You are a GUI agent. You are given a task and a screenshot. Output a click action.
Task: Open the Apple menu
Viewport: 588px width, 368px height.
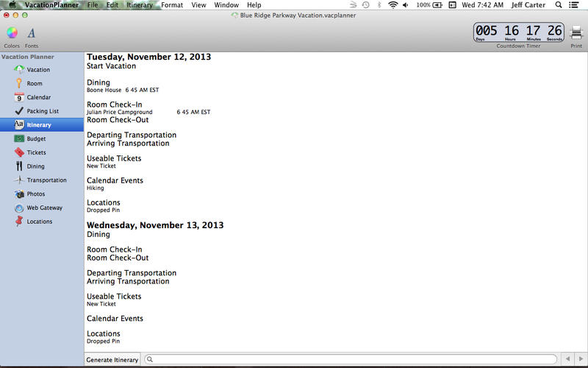[x=12, y=4]
